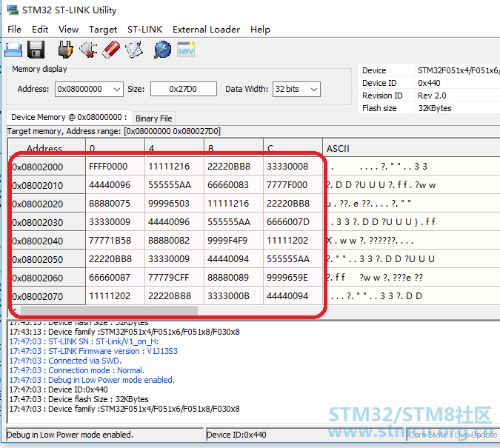Click the Size input field 0x27D0
This screenshot has height=448, width=500.
click(184, 89)
